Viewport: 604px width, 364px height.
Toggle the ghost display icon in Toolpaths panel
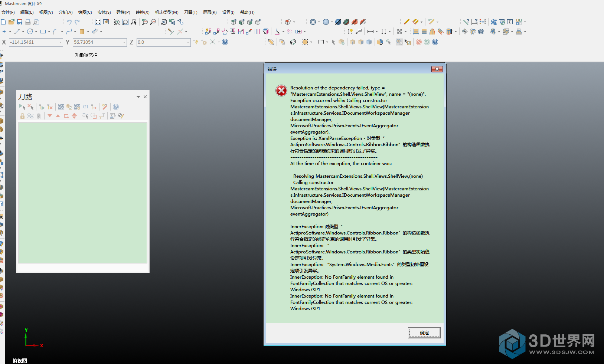coord(39,116)
